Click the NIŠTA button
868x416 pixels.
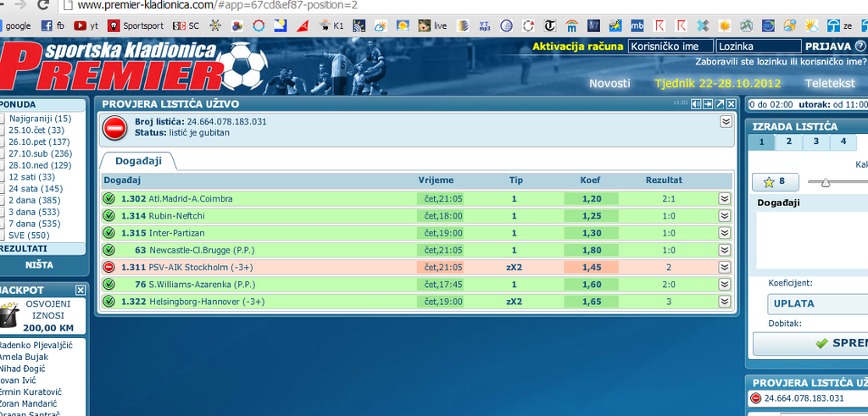tap(39, 265)
